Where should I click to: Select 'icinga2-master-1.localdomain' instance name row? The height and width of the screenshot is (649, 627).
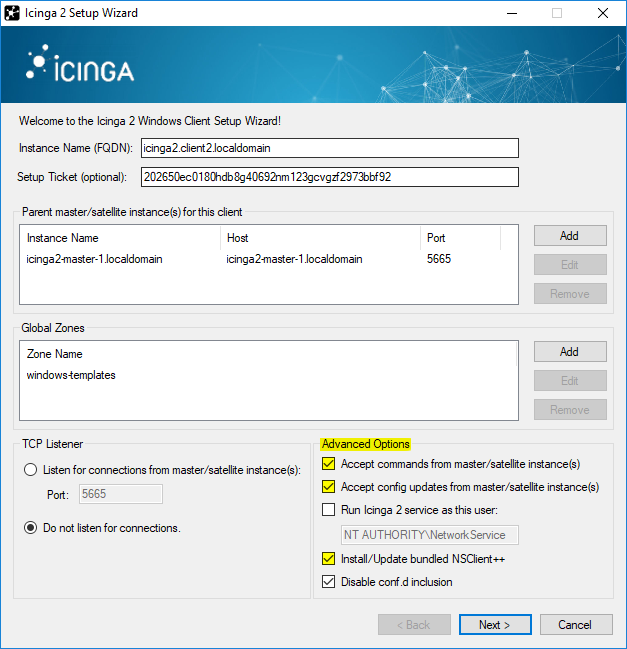tap(94, 259)
